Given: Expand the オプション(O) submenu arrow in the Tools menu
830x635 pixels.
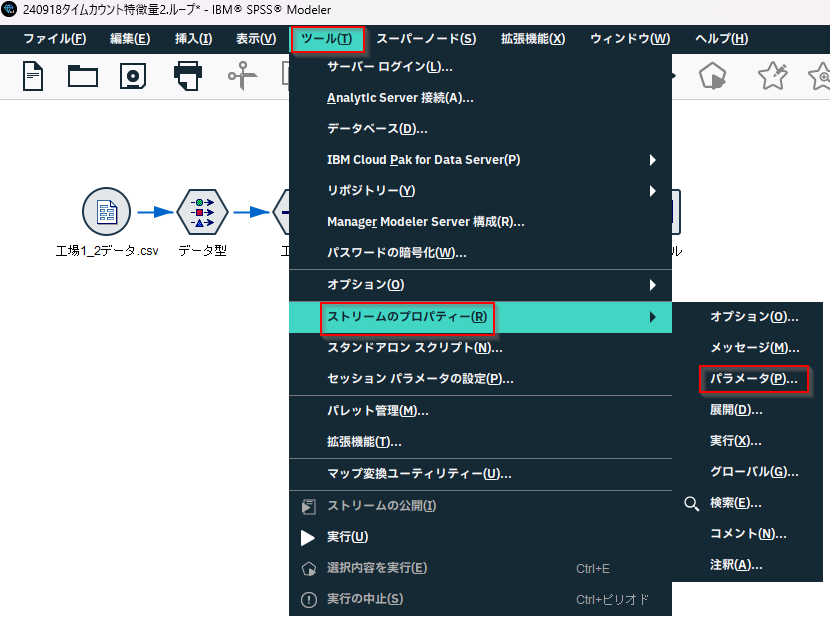Looking at the screenshot, I should (653, 285).
